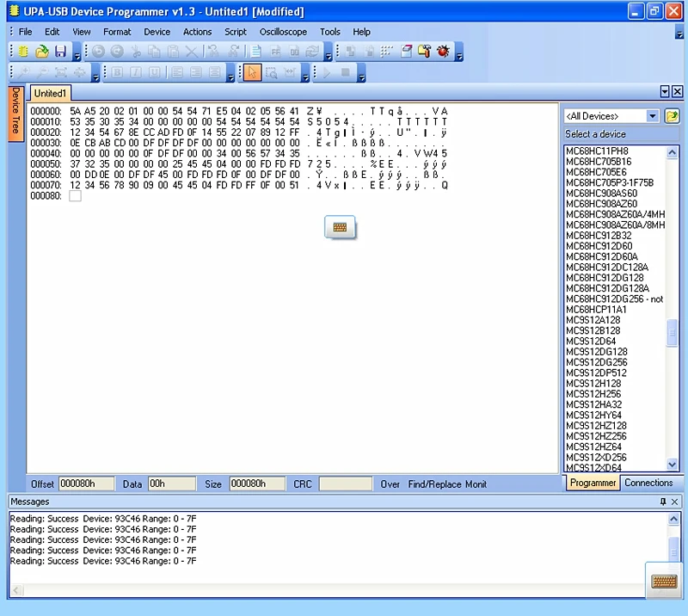
Task: Close the Messages panel
Action: 675,502
